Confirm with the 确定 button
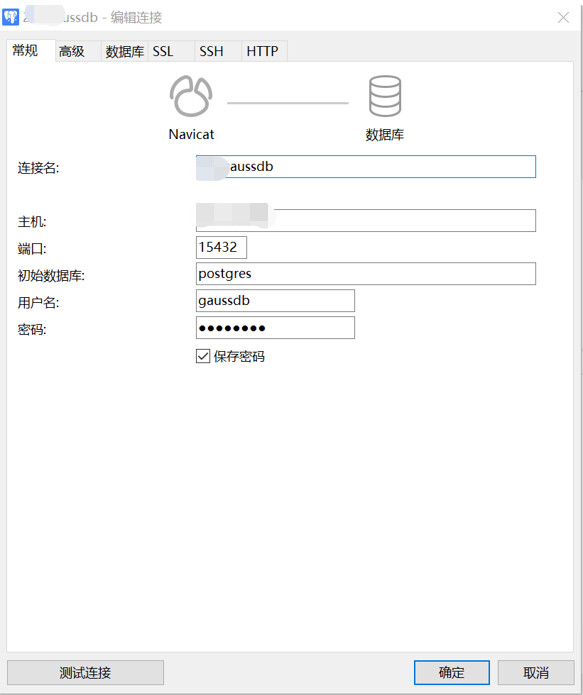The width and height of the screenshot is (583, 695). [x=452, y=672]
